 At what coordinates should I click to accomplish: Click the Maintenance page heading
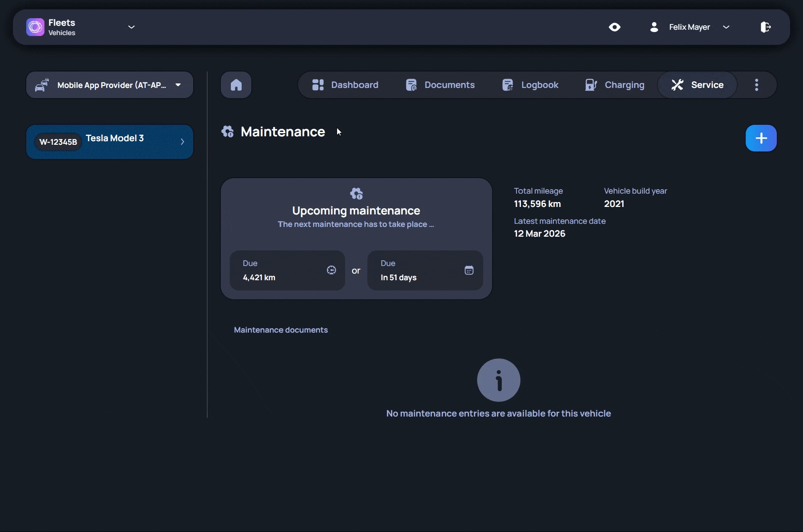pyautogui.click(x=283, y=132)
